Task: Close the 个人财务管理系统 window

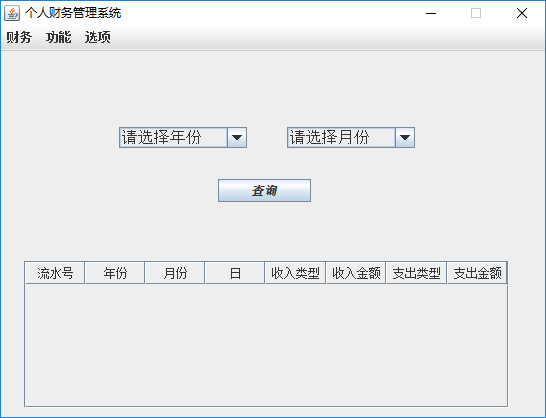Action: tap(522, 13)
